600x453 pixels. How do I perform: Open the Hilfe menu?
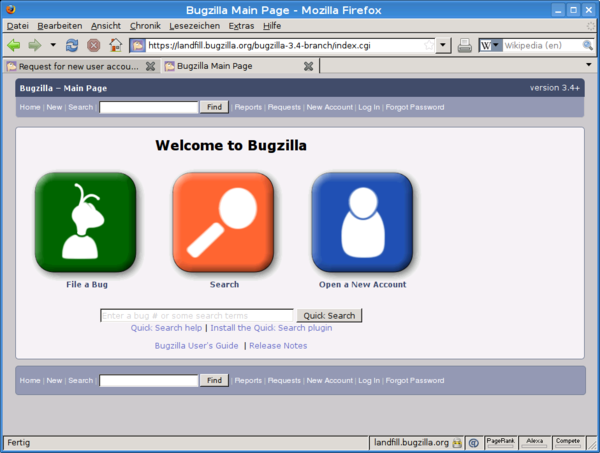[x=272, y=26]
